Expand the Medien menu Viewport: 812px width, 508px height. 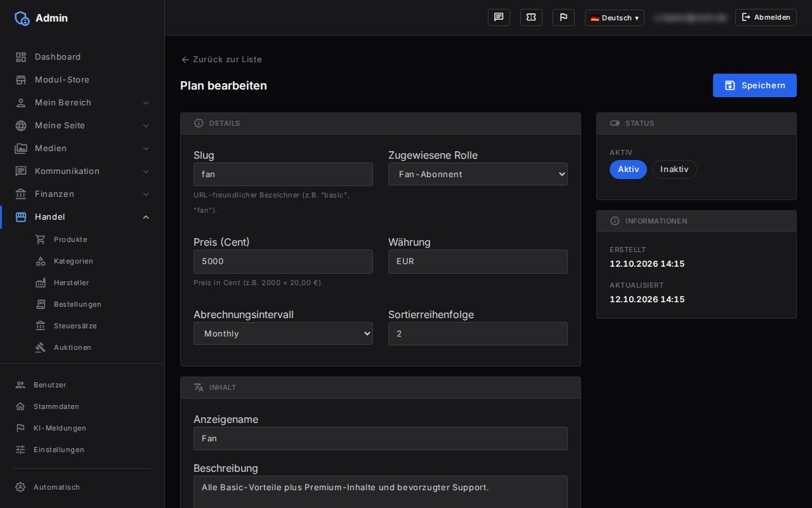pyautogui.click(x=82, y=149)
